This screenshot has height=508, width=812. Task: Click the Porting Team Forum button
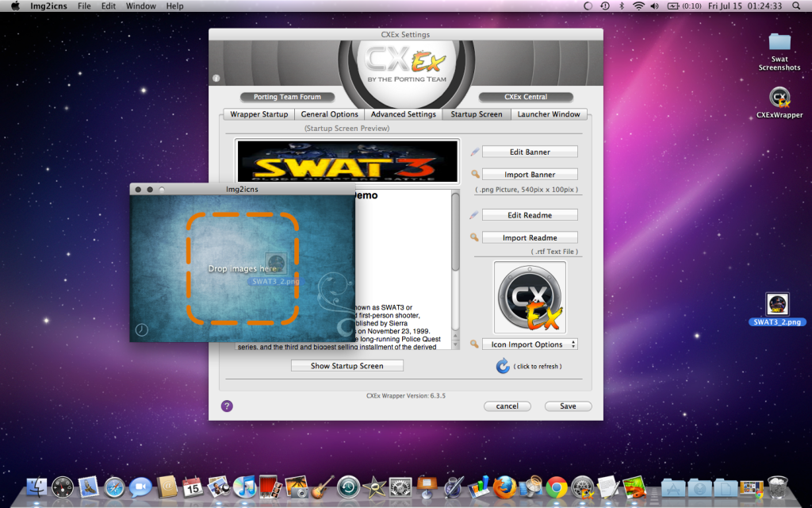tap(287, 97)
